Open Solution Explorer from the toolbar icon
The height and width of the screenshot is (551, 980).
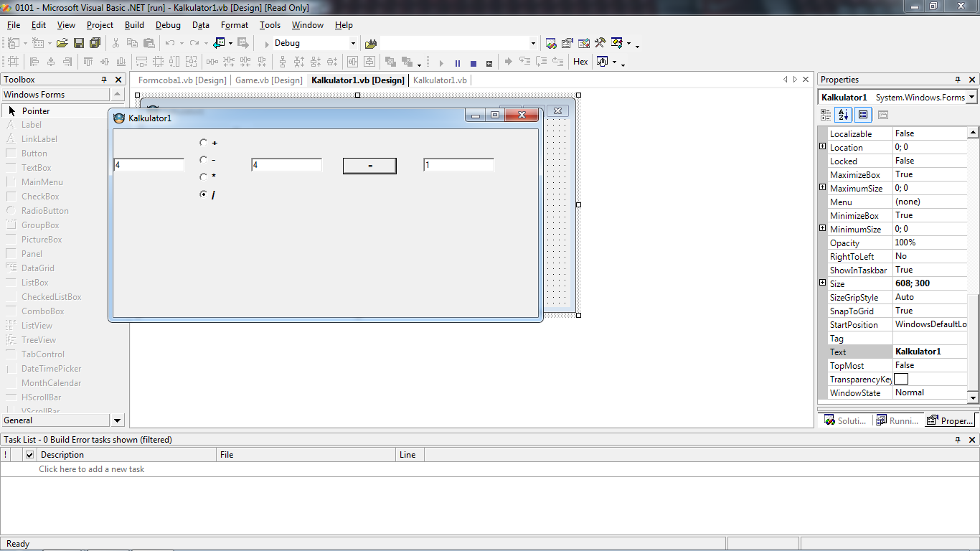[551, 43]
